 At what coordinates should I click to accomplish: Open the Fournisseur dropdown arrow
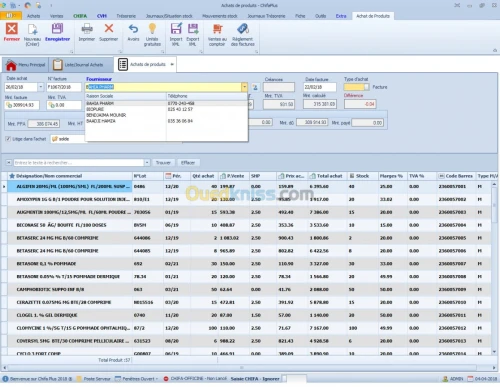[x=245, y=87]
